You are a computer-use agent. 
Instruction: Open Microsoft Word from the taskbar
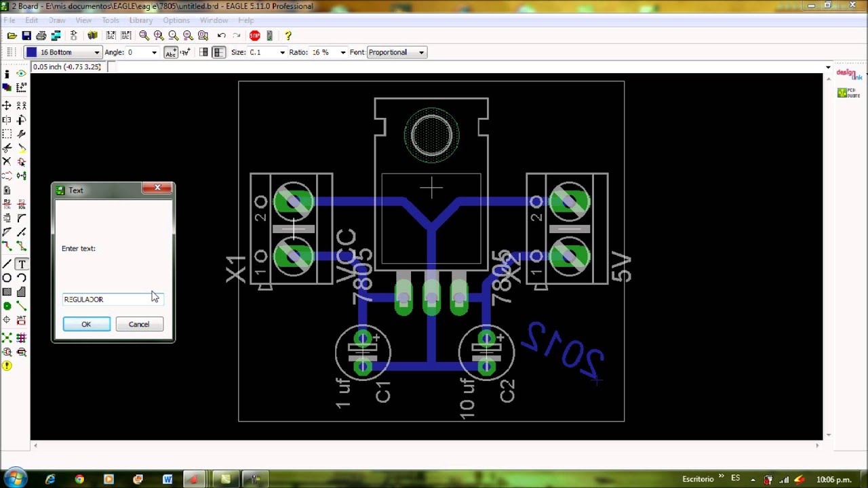pyautogui.click(x=167, y=479)
